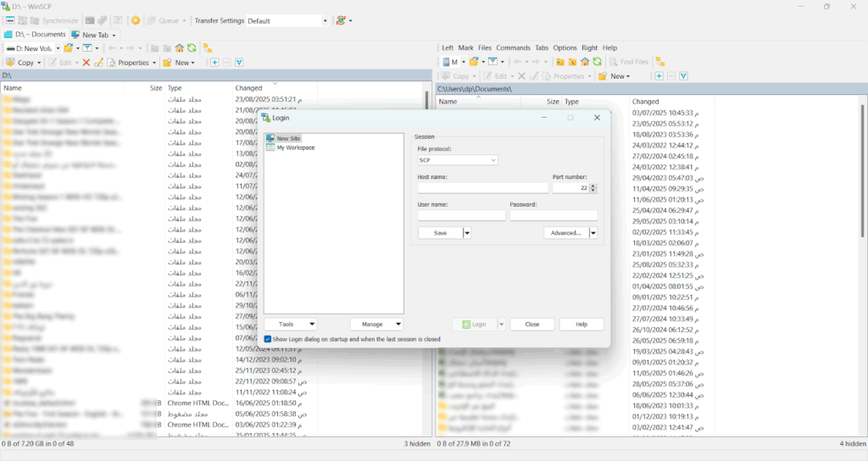Click the Advanced... button
This screenshot has width=868, height=461.
tap(565, 232)
